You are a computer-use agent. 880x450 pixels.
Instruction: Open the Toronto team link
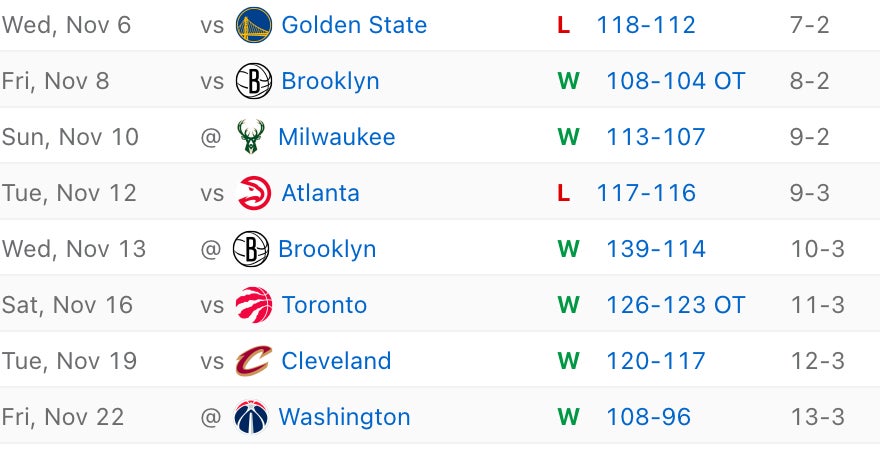coord(324,305)
